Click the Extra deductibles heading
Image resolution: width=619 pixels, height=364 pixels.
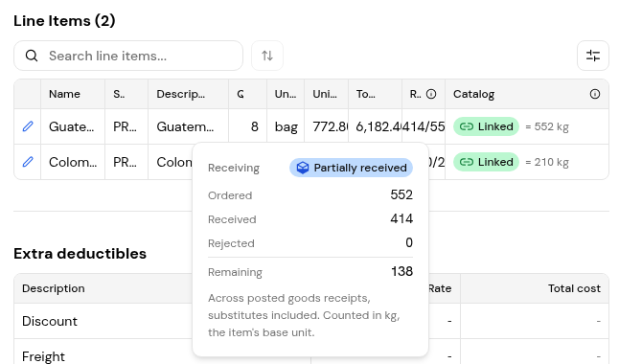(x=80, y=254)
